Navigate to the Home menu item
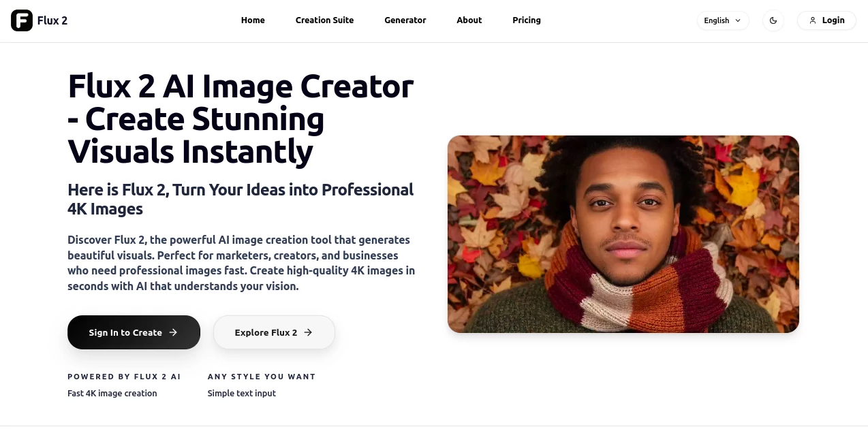The height and width of the screenshot is (444, 868). 253,20
